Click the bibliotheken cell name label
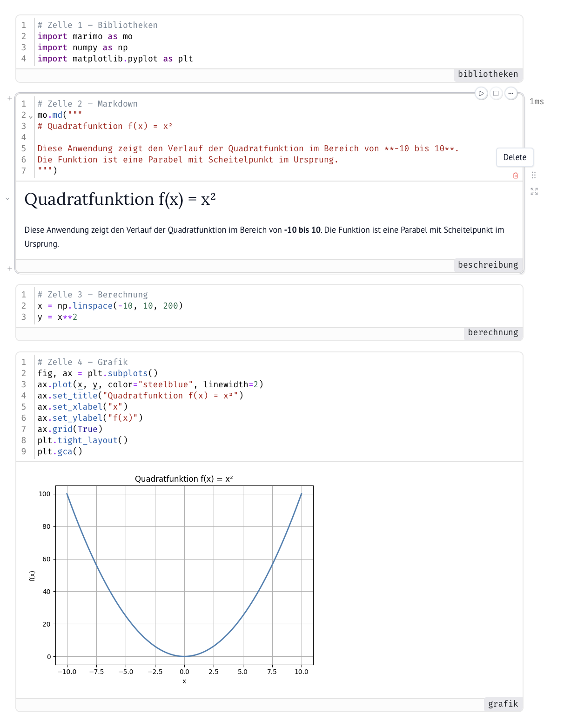This screenshot has width=564, height=728. [x=488, y=74]
